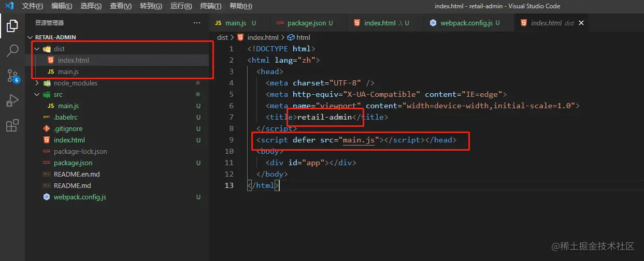Place cursor on retail-admin title text

pos(324,117)
